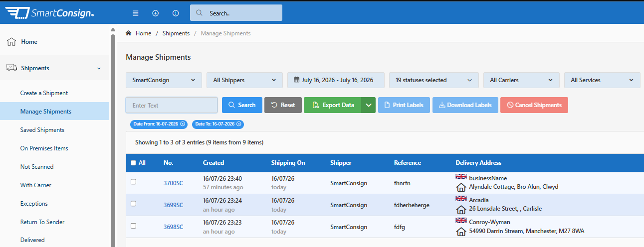Click the reference text fdherheherge
Screen dimensions: 644x247
coord(412,205)
